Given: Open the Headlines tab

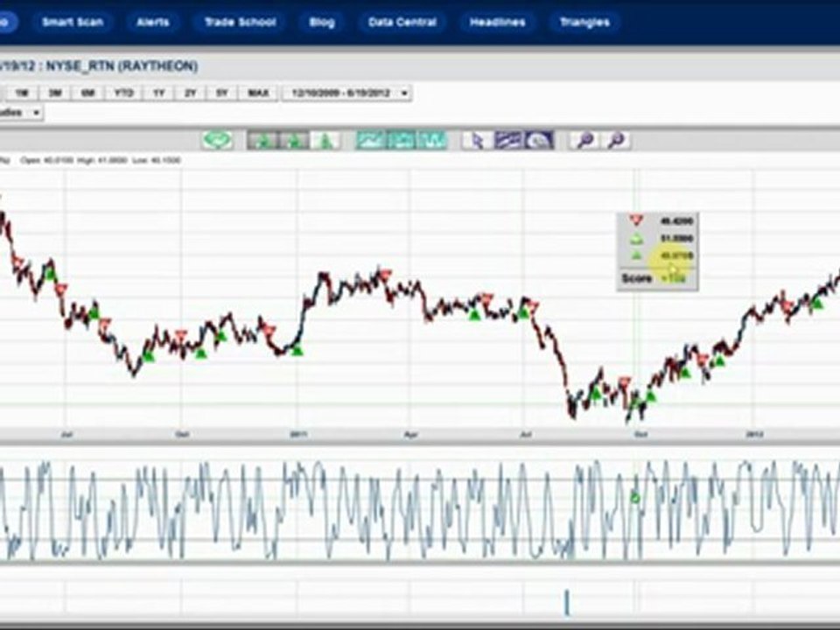Looking at the screenshot, I should point(497,22).
